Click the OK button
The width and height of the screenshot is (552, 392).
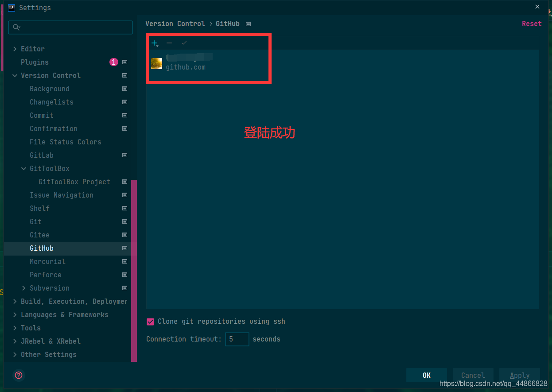[x=427, y=375]
